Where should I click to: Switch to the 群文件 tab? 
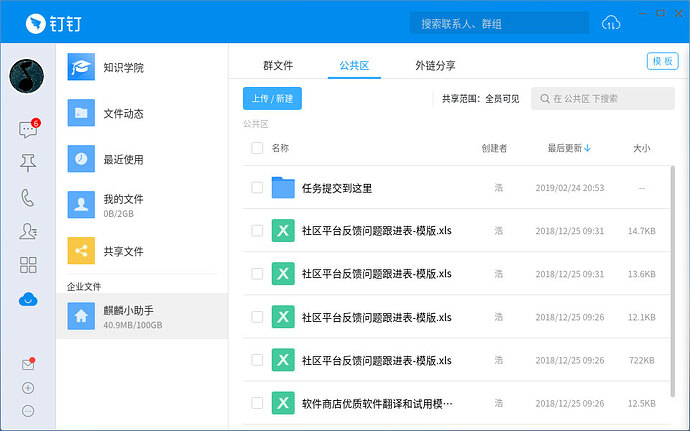click(x=278, y=66)
